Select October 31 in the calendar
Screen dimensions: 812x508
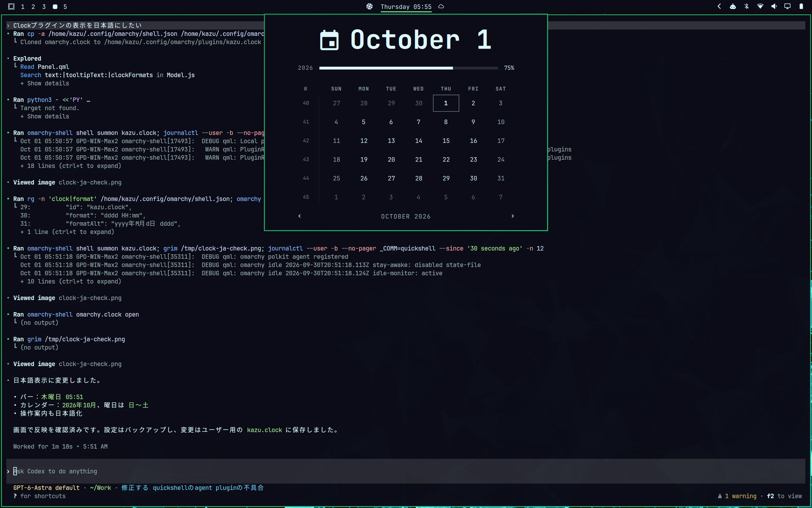tap(501, 178)
